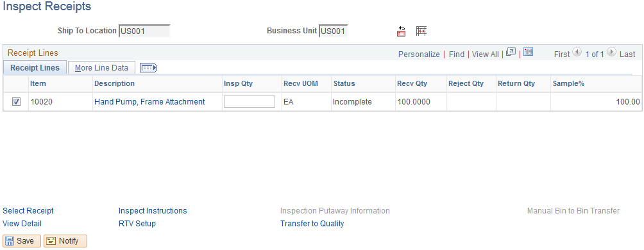Open Inspect Instructions link
The image size is (644, 250).
(x=153, y=211)
